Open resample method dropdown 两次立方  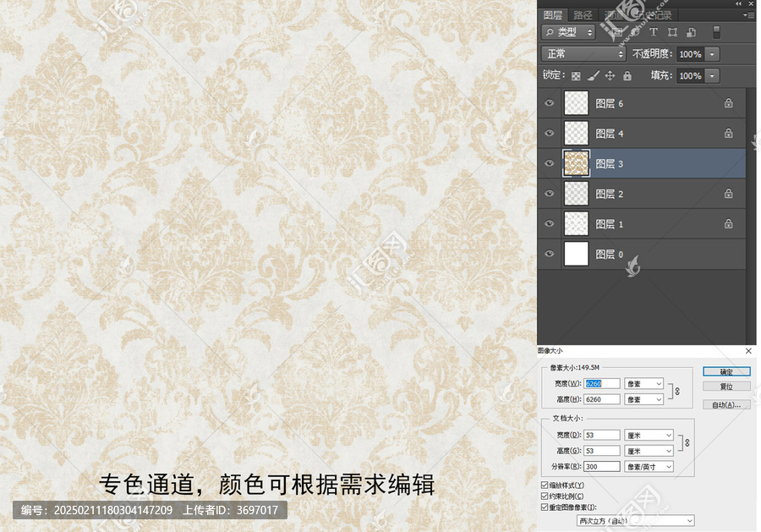[x=636, y=521]
